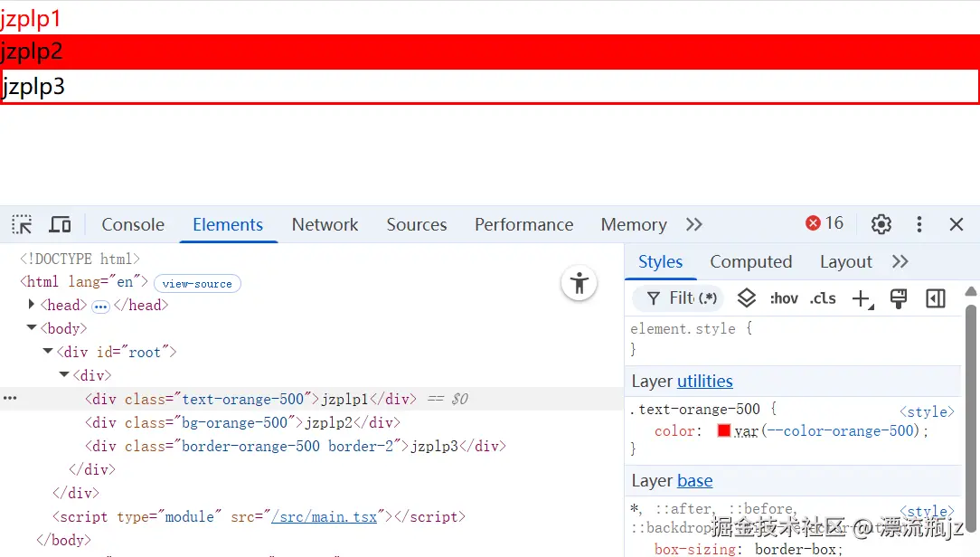Click the view-source badge
This screenshot has height=557, width=980.
(197, 283)
